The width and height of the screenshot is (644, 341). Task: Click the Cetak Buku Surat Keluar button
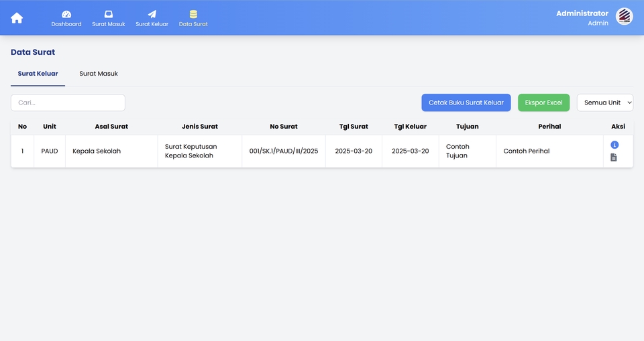click(466, 103)
